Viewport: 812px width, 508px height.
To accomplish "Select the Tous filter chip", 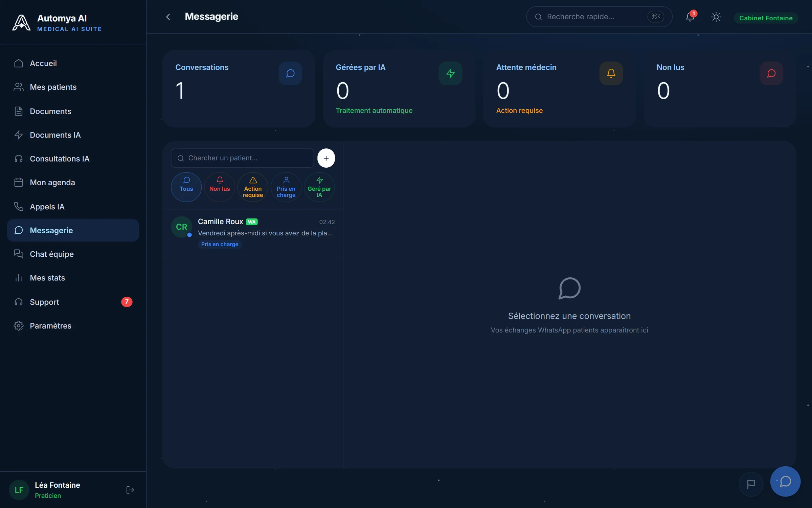I will tap(186, 187).
